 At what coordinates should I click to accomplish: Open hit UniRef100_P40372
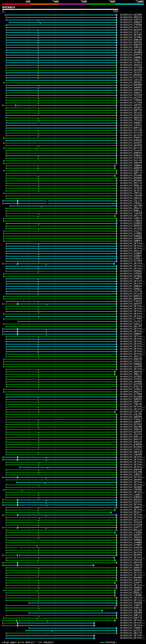[x=131, y=27]
